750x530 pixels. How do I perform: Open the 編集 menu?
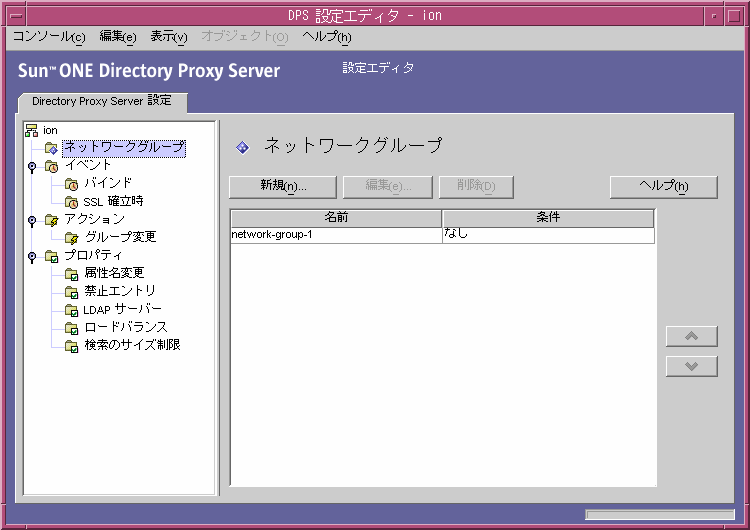(x=118, y=36)
